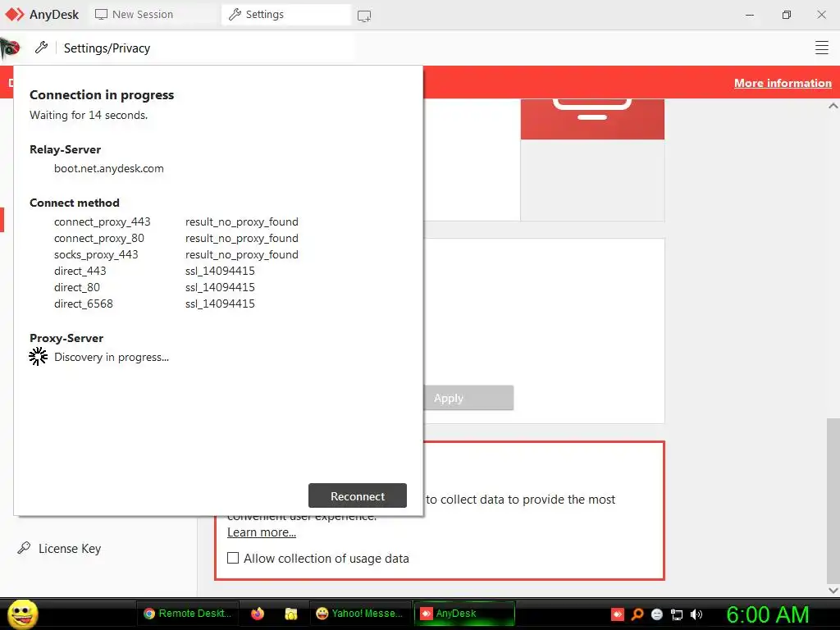Screen dimensions: 840x630
Task: Select the direct_6568 entry
Action: click(84, 304)
